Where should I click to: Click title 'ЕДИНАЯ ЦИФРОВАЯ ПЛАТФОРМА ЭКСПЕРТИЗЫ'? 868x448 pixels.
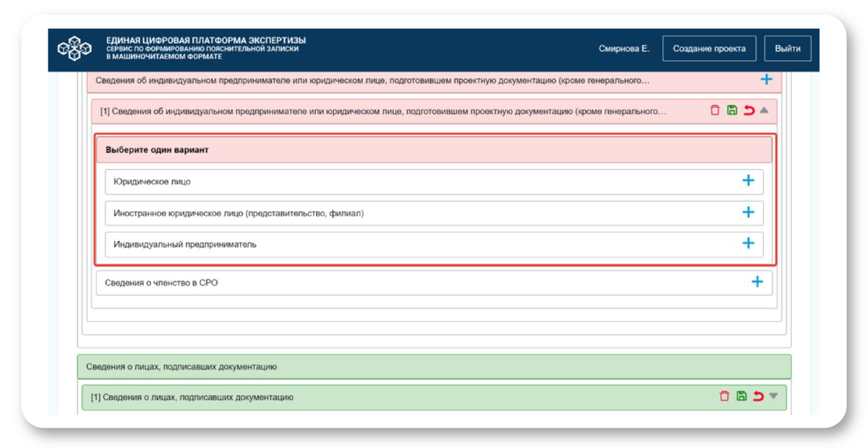(205, 40)
